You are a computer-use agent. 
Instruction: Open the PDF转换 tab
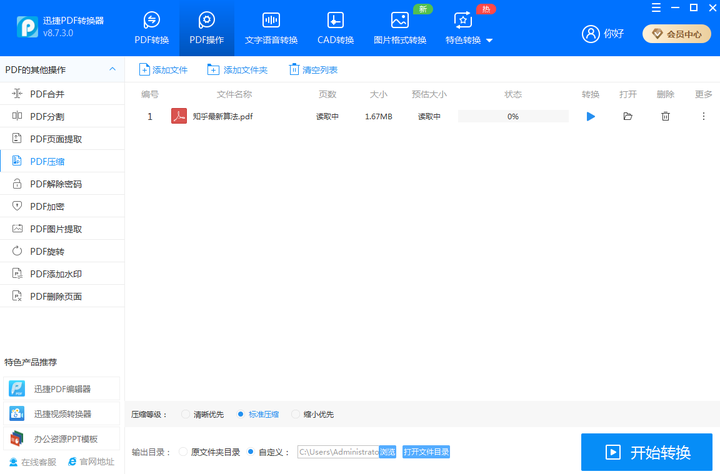tap(152, 28)
